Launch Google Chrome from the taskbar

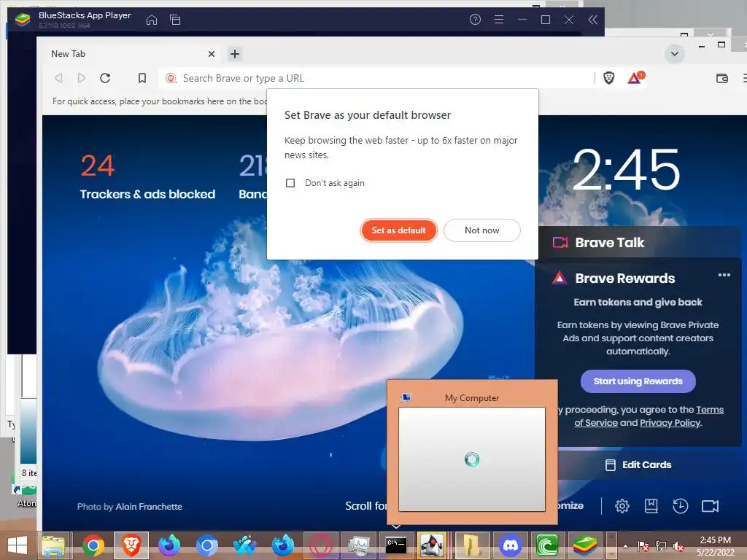click(x=93, y=545)
